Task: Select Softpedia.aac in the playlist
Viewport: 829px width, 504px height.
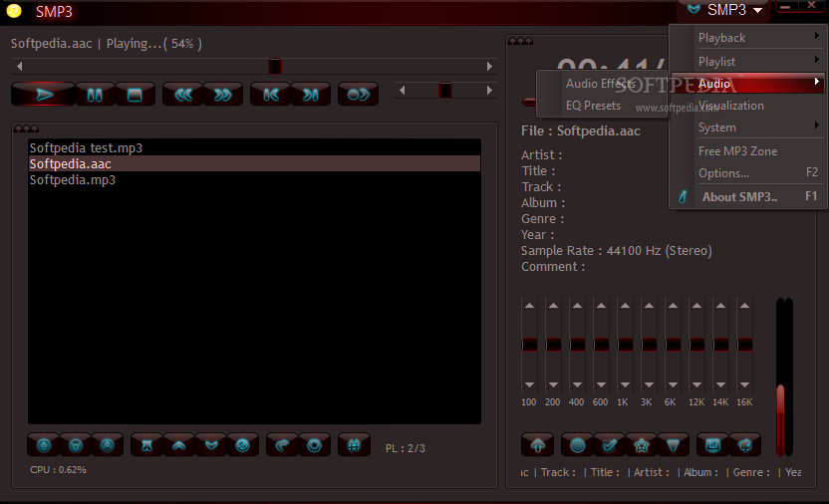Action: coord(254,163)
